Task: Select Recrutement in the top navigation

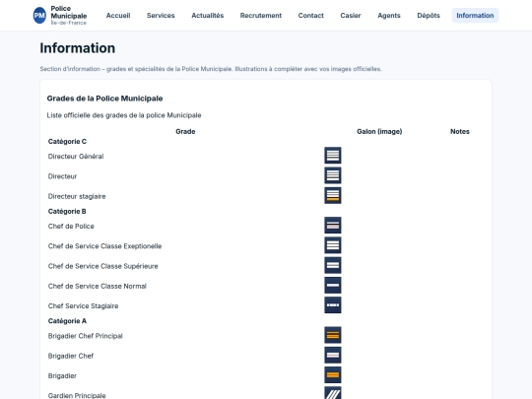Action: pos(260,16)
